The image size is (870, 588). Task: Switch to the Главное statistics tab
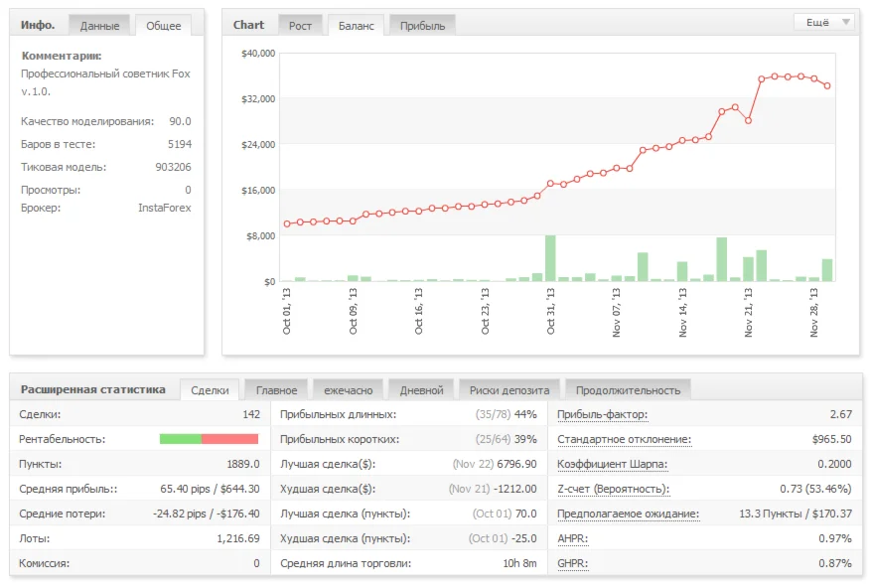click(x=276, y=390)
